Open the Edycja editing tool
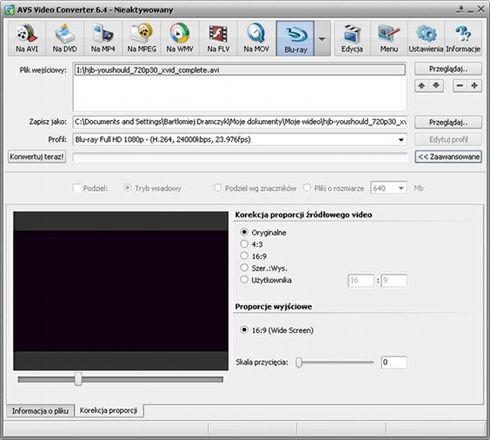Viewport: 490px width, 440px height. coord(352,38)
